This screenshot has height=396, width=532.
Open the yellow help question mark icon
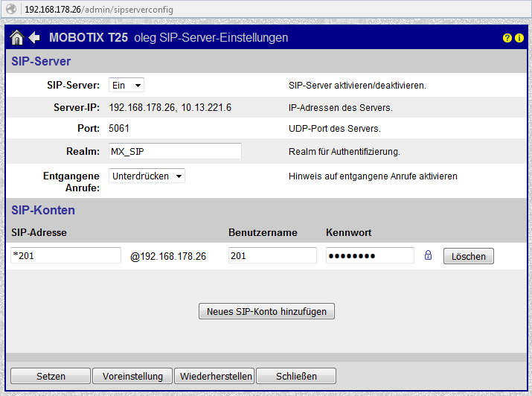(x=507, y=38)
